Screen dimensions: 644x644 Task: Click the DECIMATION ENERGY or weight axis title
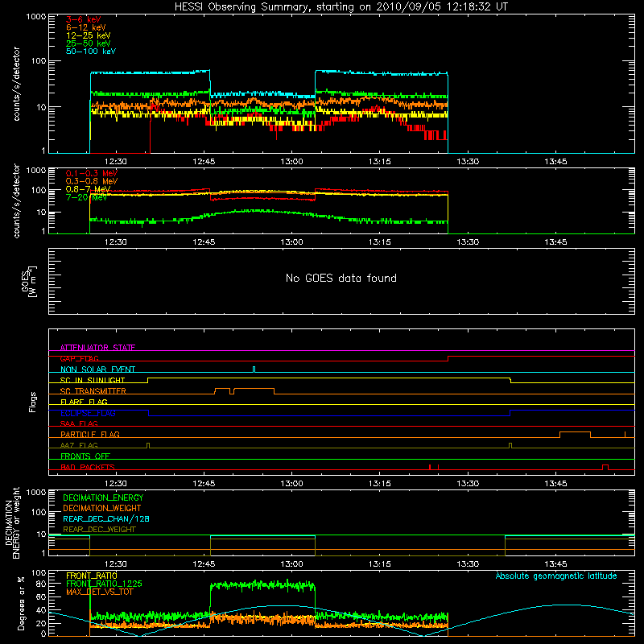[x=12, y=522]
